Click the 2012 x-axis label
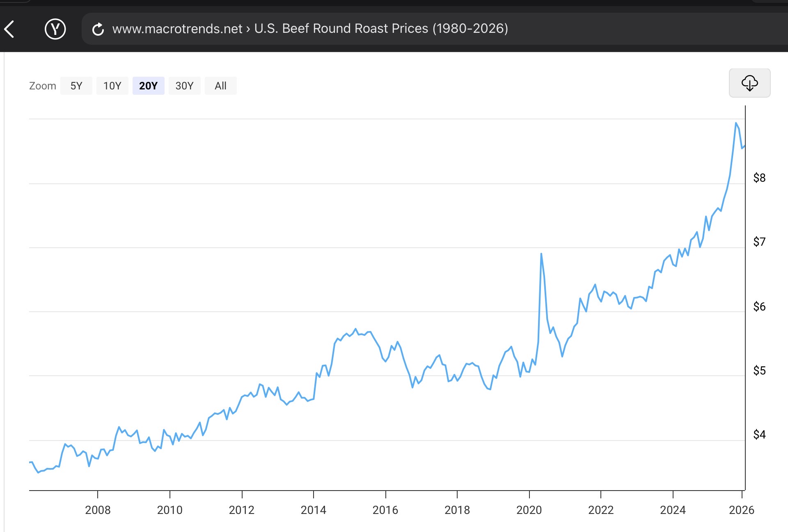Image resolution: width=788 pixels, height=532 pixels. pos(241,510)
